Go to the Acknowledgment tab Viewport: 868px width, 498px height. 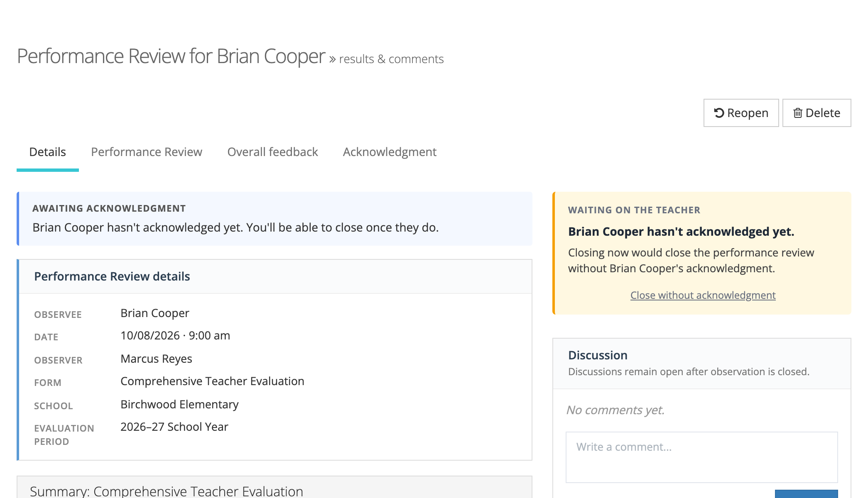[x=390, y=152]
